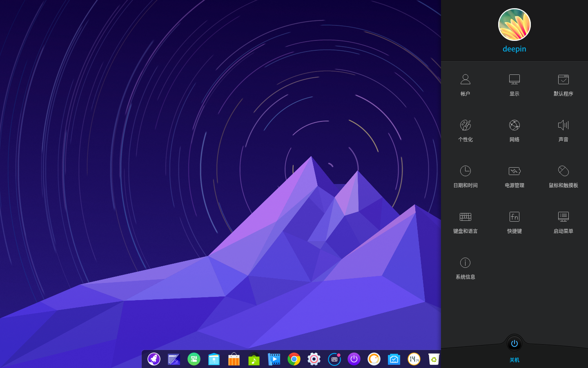Click the purple power dock icon
The image size is (588, 368).
point(354,359)
